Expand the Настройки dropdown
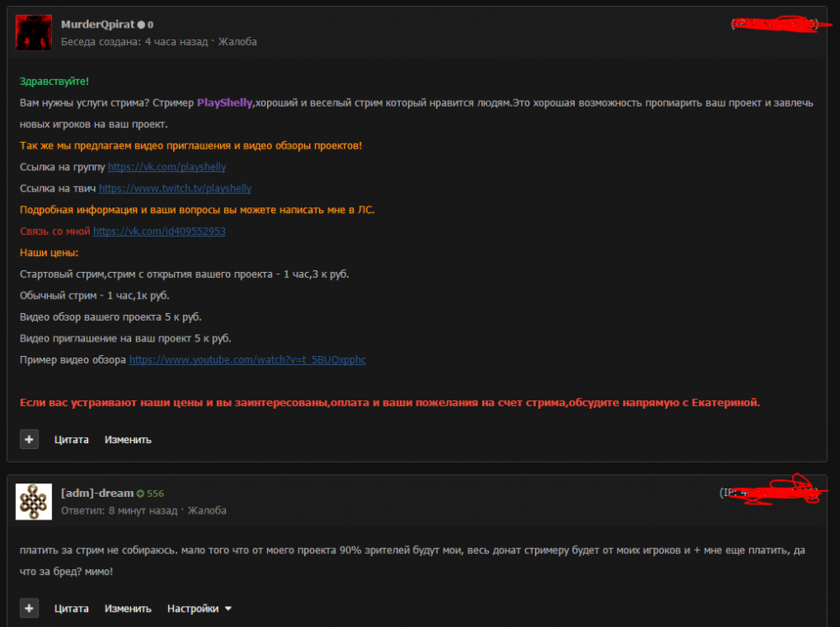Screen dimensions: 840x627 point(199,609)
